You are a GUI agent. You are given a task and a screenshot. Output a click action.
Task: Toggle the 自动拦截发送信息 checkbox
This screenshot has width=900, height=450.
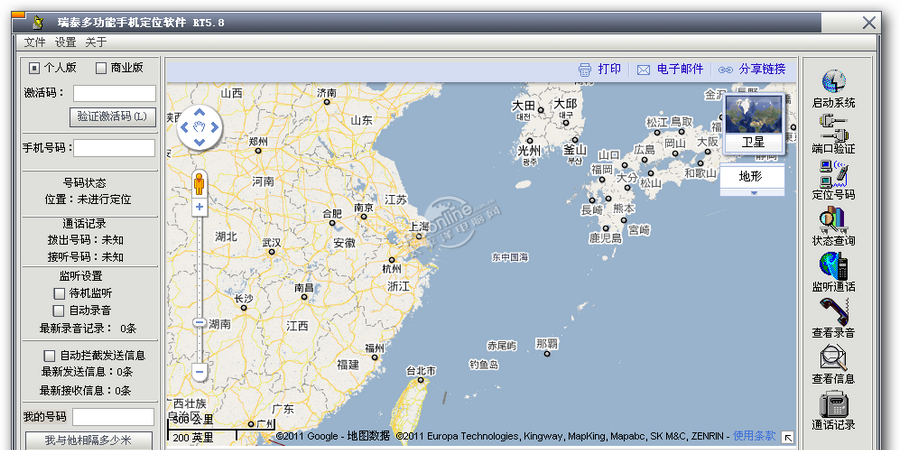point(50,355)
